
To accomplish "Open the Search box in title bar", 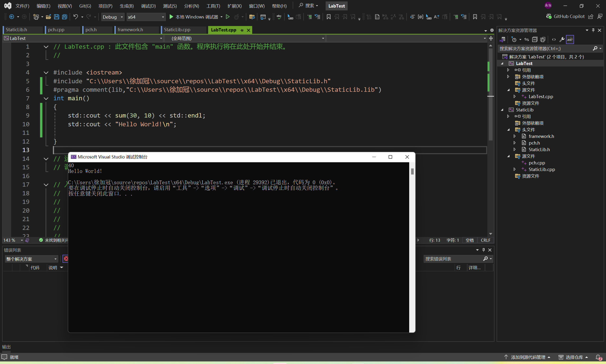I will [x=308, y=6].
